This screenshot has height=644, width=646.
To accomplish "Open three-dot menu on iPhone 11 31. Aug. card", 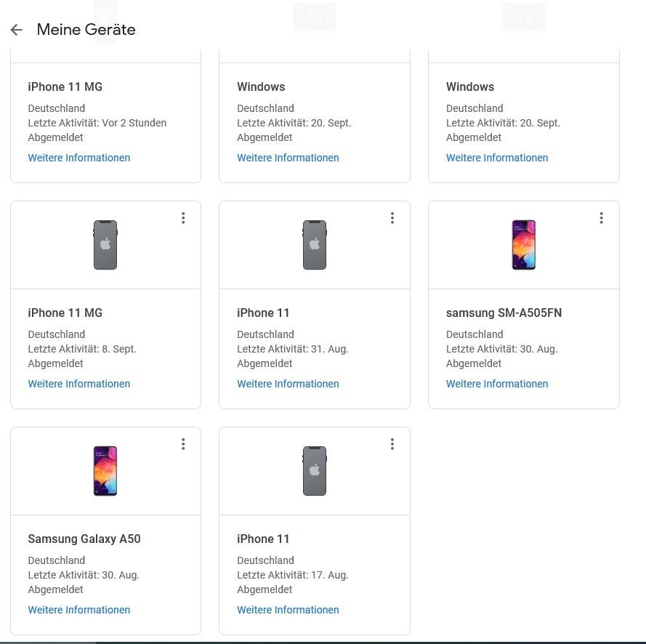I will tap(392, 218).
